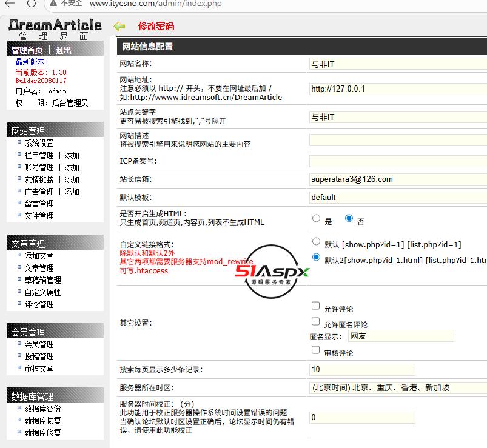Click the 最新版本 text
Viewport: 487px width, 448px height.
(32, 62)
